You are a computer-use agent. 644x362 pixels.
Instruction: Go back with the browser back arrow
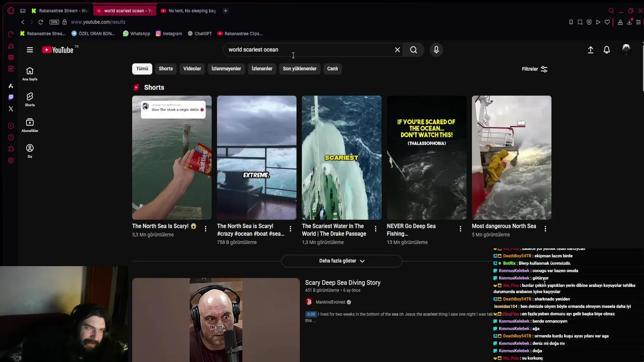click(x=23, y=22)
